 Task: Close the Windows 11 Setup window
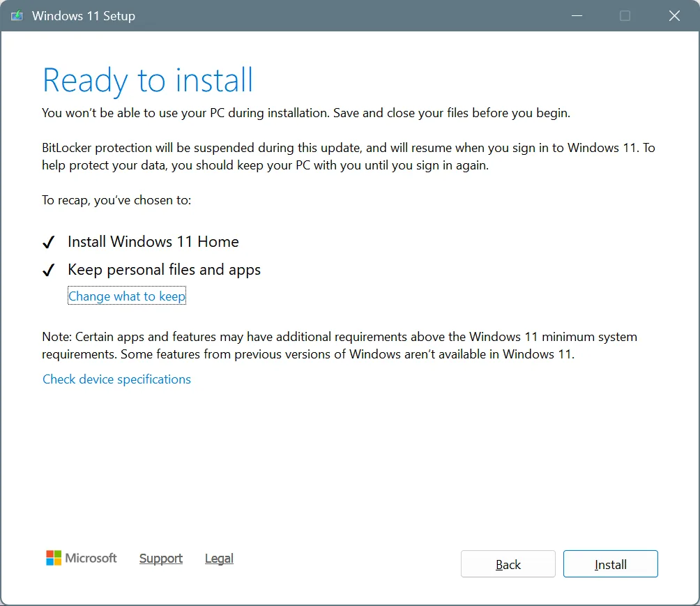click(675, 15)
